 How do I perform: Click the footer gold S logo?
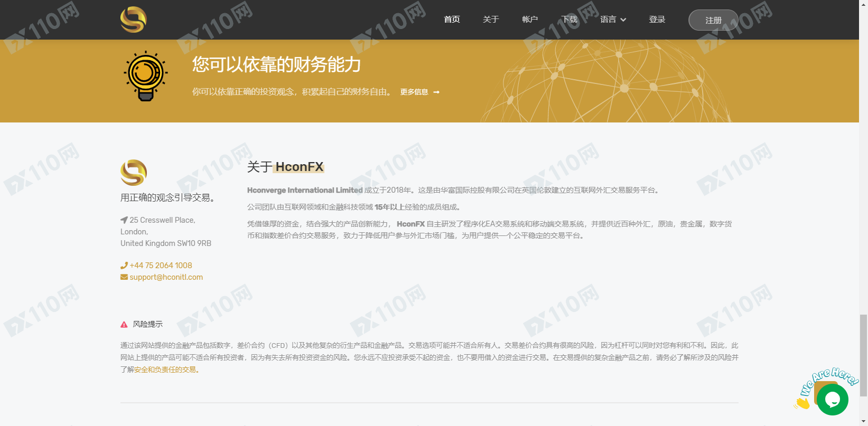point(133,173)
